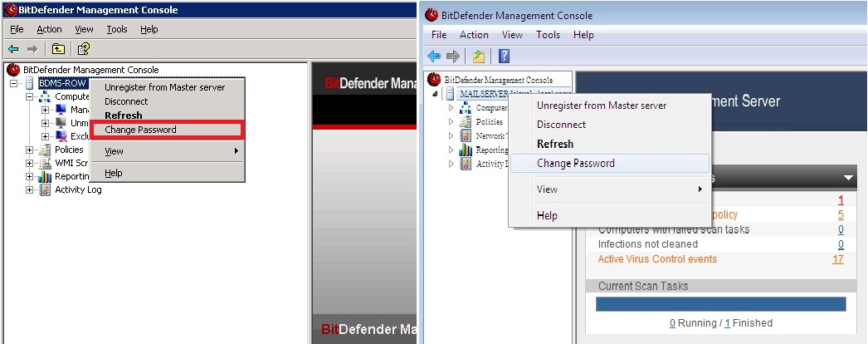
Task: Open the 0 Running scan tasks link
Action: 673,323
